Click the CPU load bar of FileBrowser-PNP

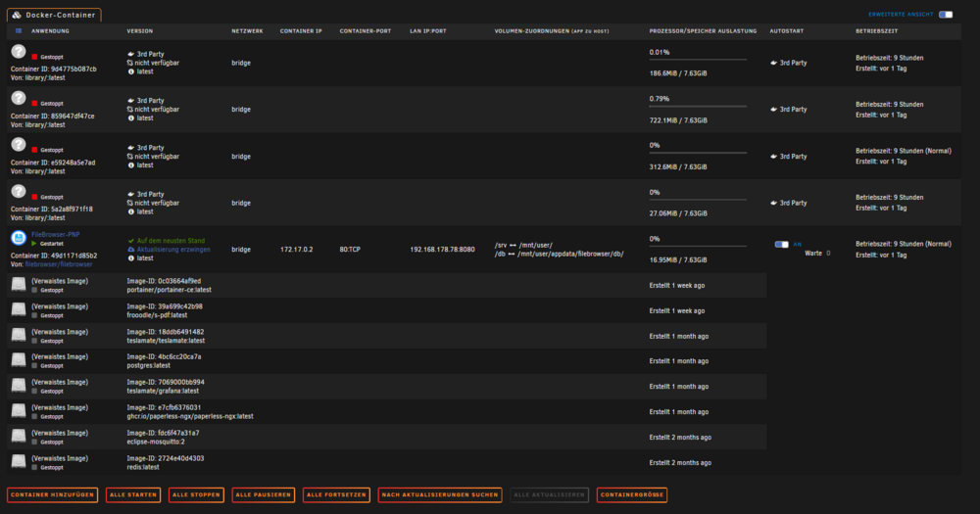(x=698, y=246)
